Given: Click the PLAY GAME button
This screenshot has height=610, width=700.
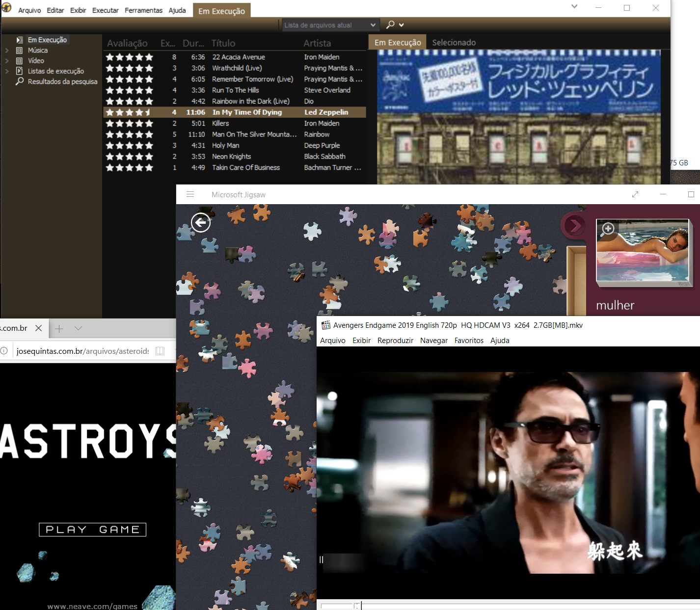Looking at the screenshot, I should point(93,530).
